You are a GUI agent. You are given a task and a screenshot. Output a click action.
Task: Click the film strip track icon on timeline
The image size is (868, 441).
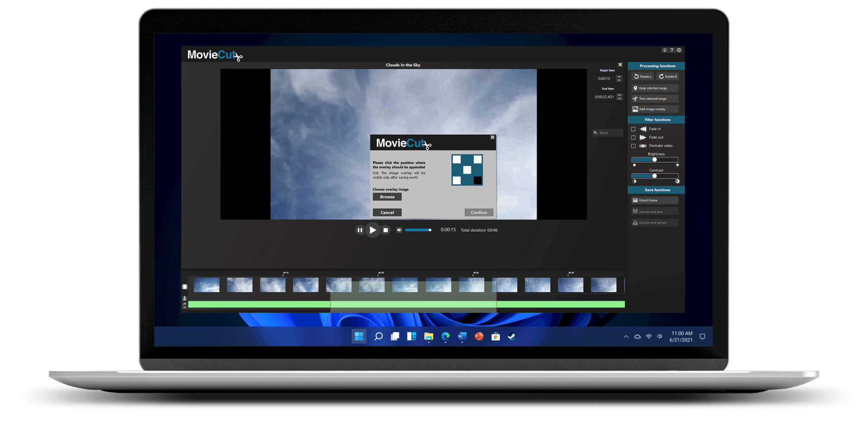point(185,287)
